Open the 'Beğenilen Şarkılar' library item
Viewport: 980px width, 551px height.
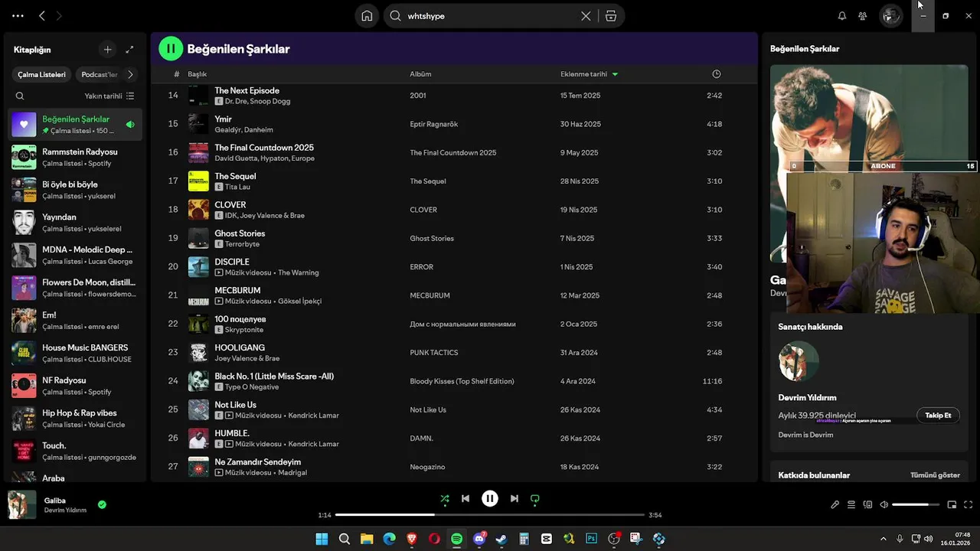coord(76,124)
